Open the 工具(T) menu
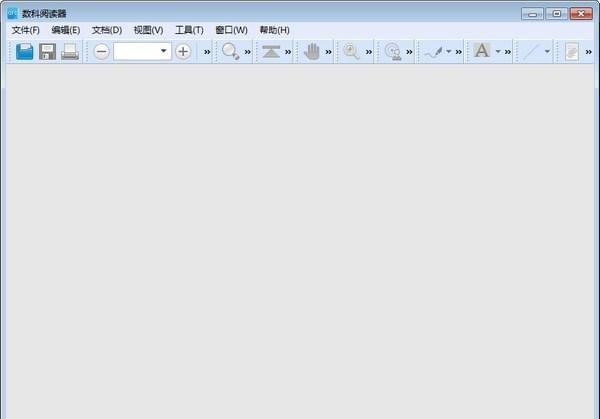Screen dimensions: 600x419 pyautogui.click(x=189, y=30)
